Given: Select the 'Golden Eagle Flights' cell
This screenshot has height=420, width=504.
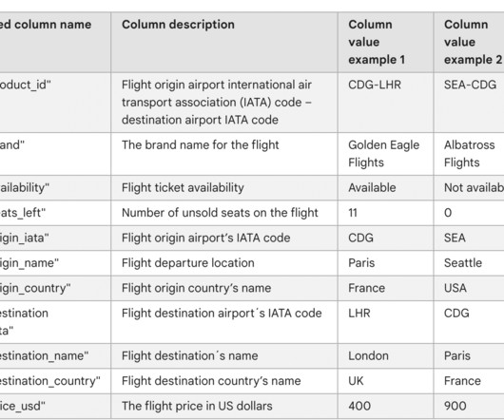Looking at the screenshot, I should [x=385, y=154].
